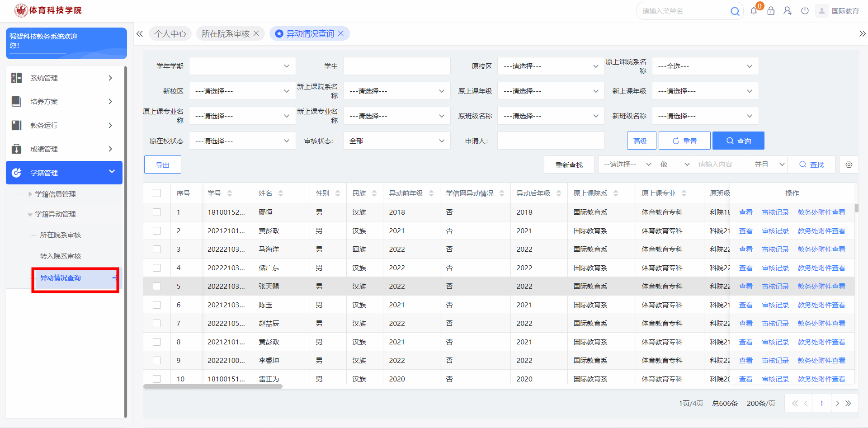Click the search magnifier in menu search box
Viewport: 868px width, 428px height.
point(735,11)
